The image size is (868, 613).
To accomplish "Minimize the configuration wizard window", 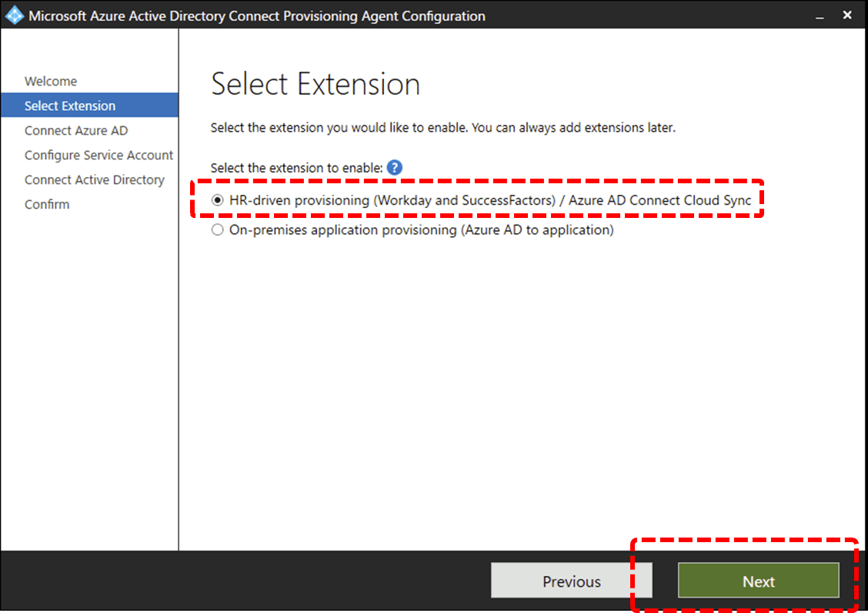I will (820, 16).
